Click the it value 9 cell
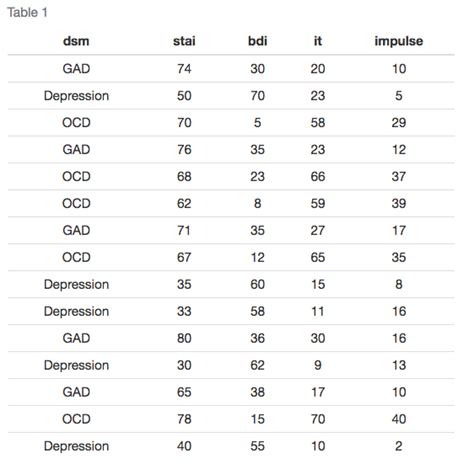Screen dimensions: 474x464 pos(318,365)
